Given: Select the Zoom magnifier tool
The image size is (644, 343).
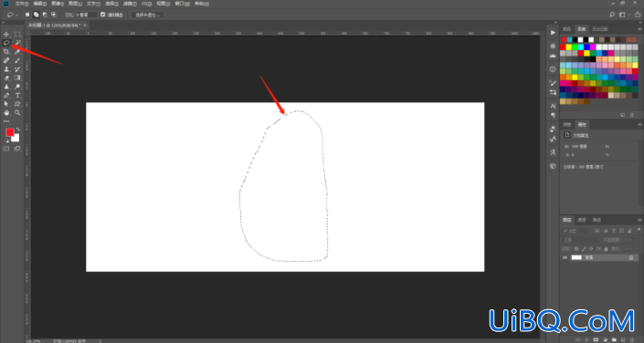Looking at the screenshot, I should click(x=17, y=112).
